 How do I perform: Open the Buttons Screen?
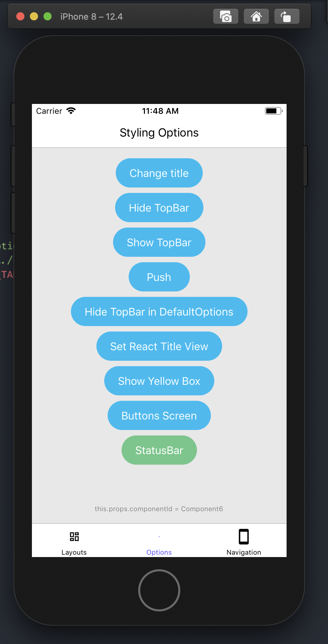click(x=159, y=415)
